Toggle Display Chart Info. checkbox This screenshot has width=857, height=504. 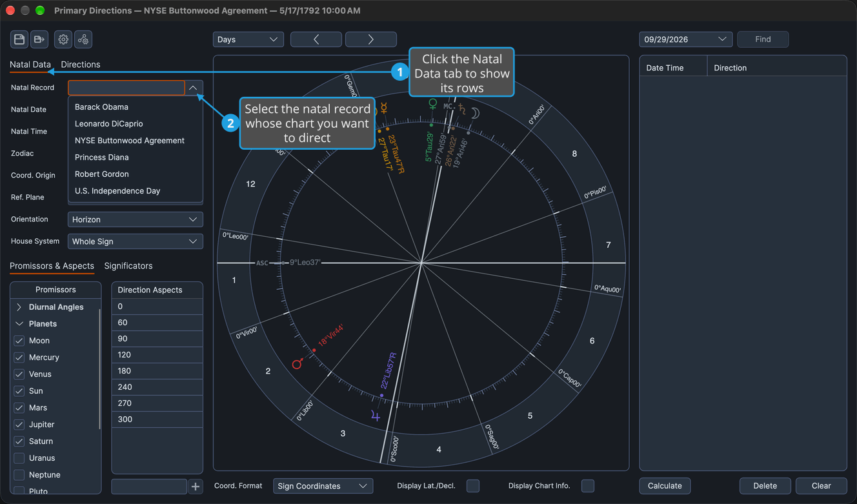click(588, 486)
